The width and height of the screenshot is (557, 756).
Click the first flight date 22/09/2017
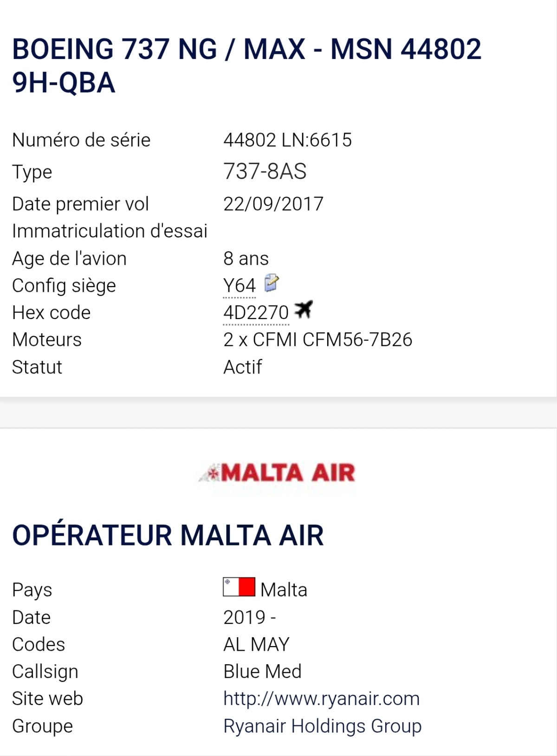click(273, 204)
